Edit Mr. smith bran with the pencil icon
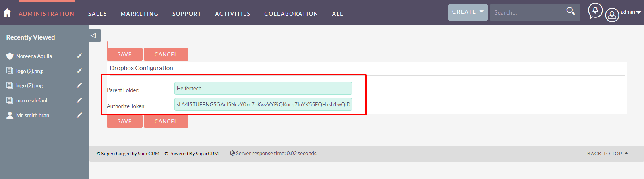This screenshot has width=644, height=179. pos(79,115)
